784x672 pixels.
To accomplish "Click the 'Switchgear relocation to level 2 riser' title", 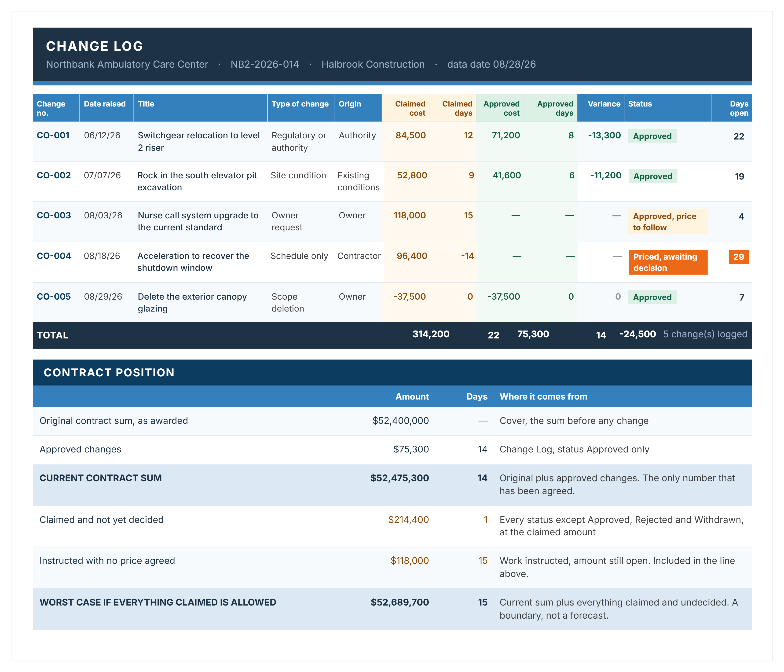I will point(199,142).
